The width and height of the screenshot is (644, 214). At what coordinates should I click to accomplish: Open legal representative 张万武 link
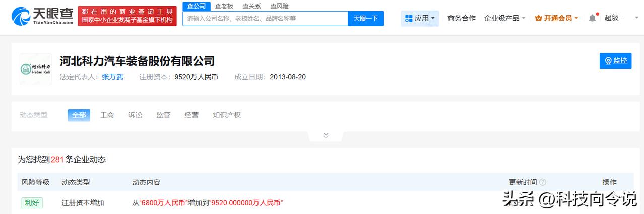112,77
